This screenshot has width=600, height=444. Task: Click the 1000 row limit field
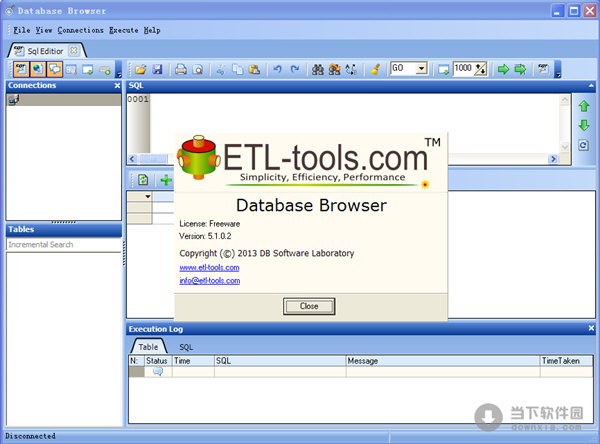[463, 69]
